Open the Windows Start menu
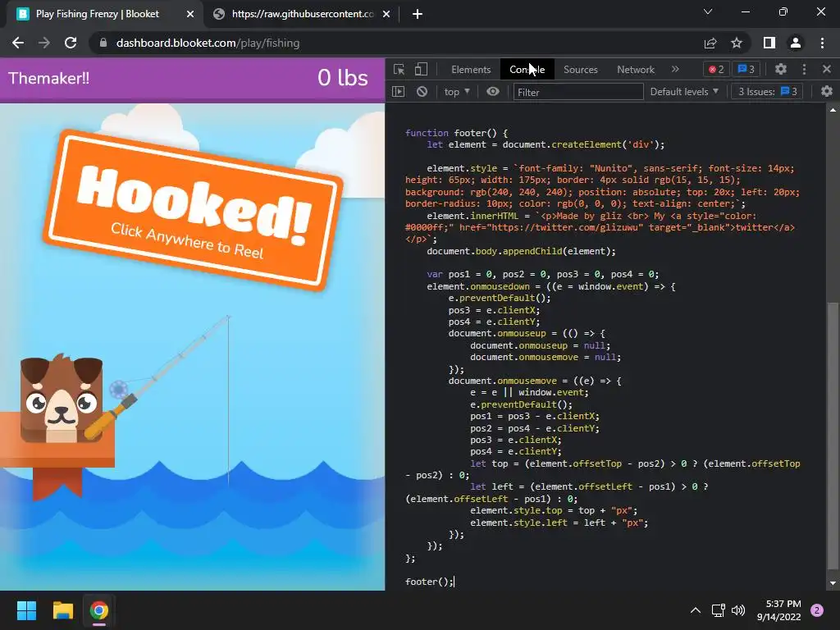This screenshot has height=630, width=840. (x=26, y=610)
